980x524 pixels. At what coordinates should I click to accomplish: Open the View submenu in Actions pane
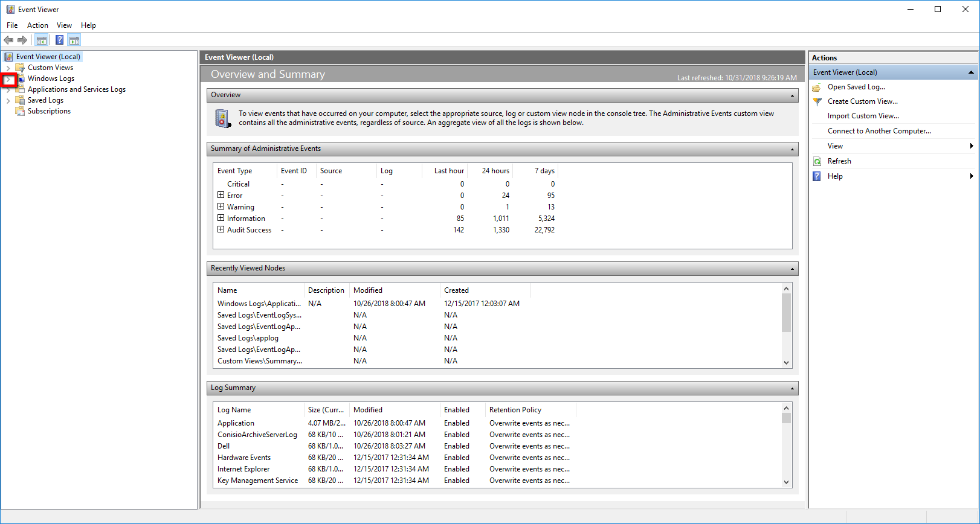(894, 146)
